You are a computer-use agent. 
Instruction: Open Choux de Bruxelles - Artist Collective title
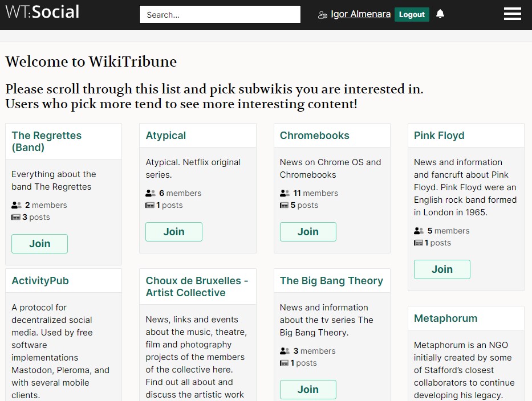coord(197,287)
